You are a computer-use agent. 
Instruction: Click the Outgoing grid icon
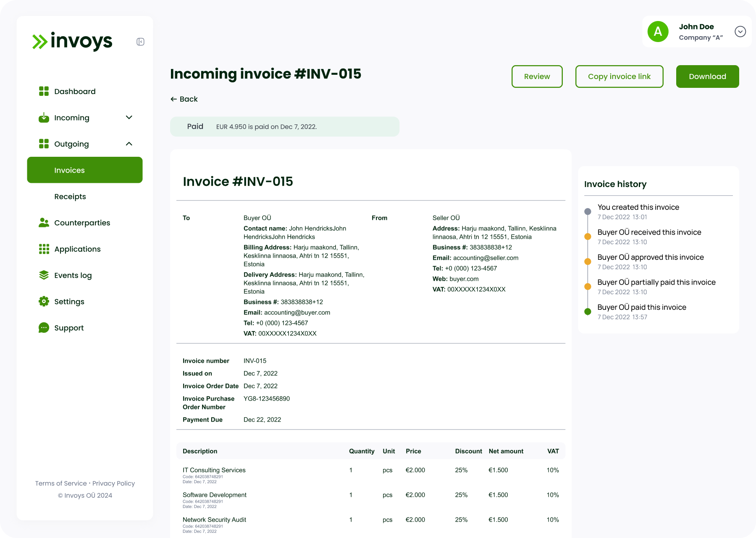44,144
